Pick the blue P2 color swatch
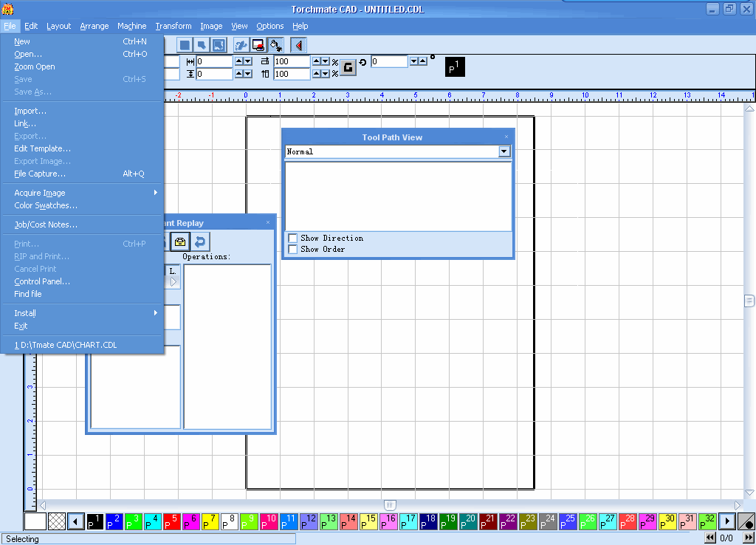The image size is (756, 545). (114, 521)
